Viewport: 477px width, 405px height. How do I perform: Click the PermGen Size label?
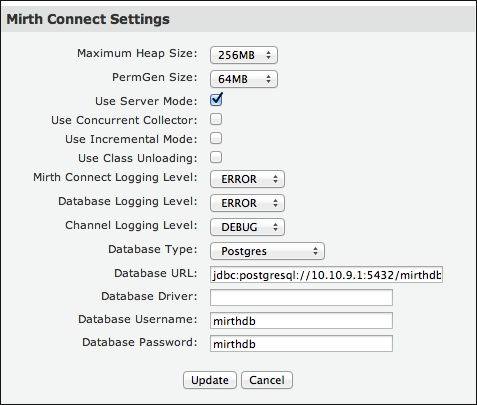tap(155, 77)
